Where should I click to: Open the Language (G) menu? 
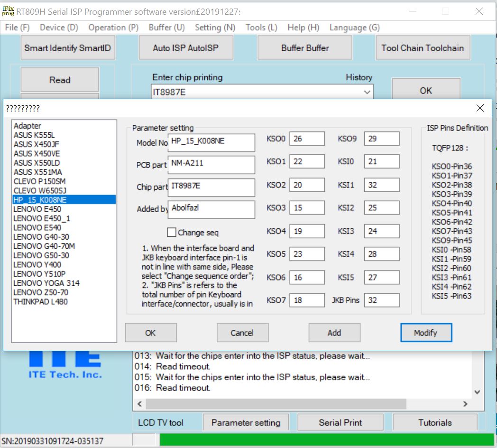coord(354,28)
